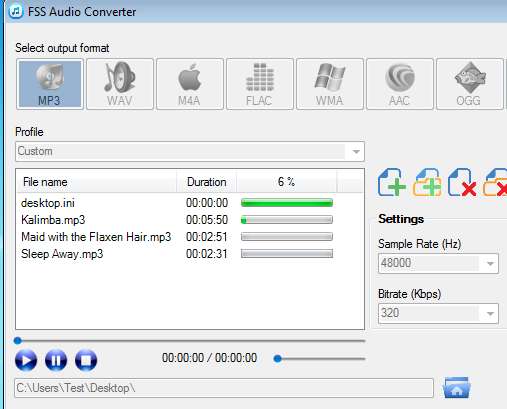507x409 pixels.
Task: Click duration 00:05:50 cell
Action: pos(207,220)
